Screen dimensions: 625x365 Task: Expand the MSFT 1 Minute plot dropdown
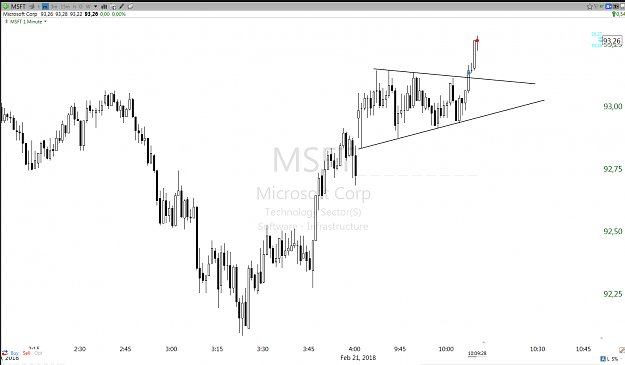45,21
